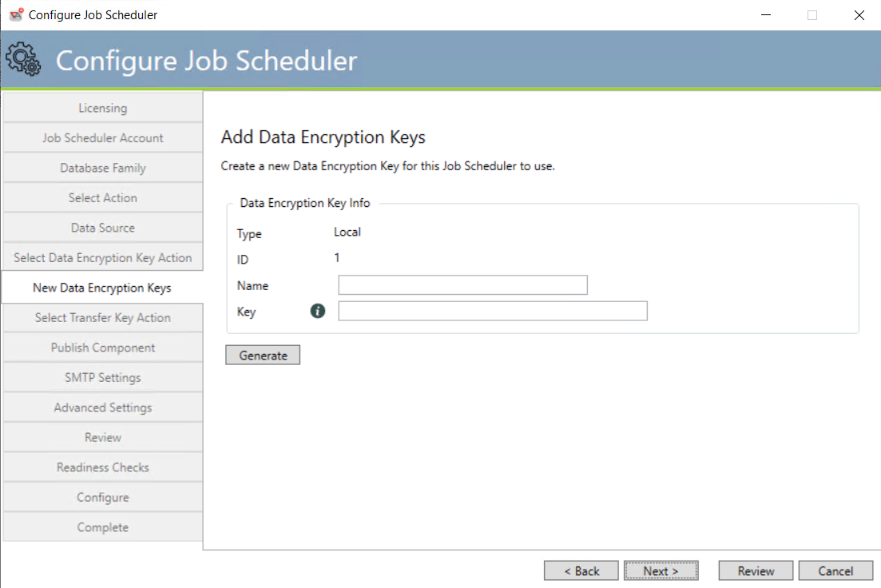Select the Select Transfer Key Action step
881x588 pixels.
(x=102, y=317)
